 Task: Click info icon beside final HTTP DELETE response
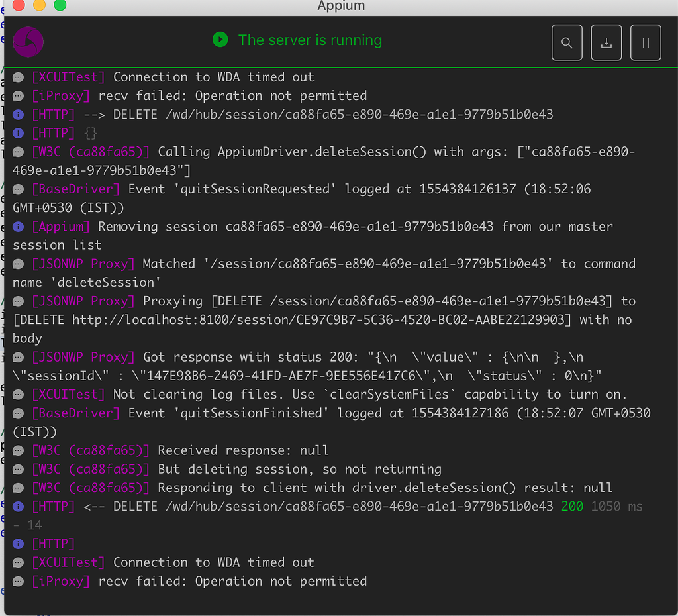coord(18,506)
